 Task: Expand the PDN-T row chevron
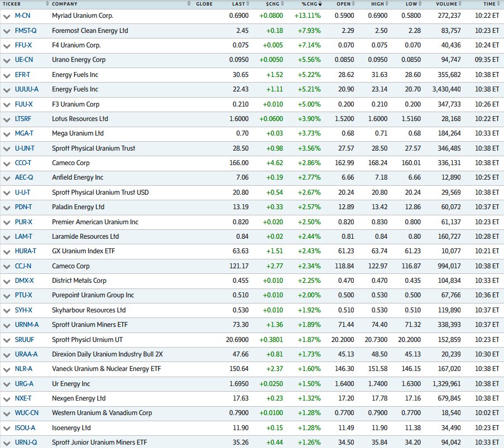pyautogui.click(x=7, y=208)
